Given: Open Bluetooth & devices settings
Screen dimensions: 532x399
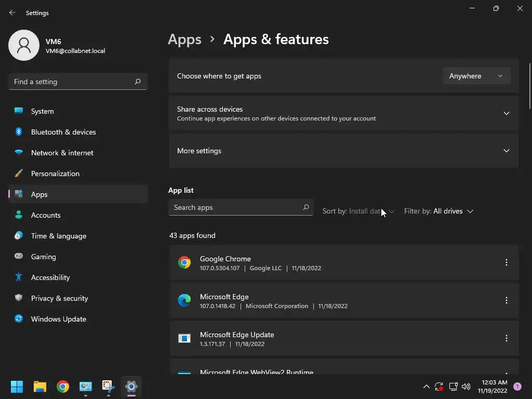Looking at the screenshot, I should pyautogui.click(x=78, y=132).
